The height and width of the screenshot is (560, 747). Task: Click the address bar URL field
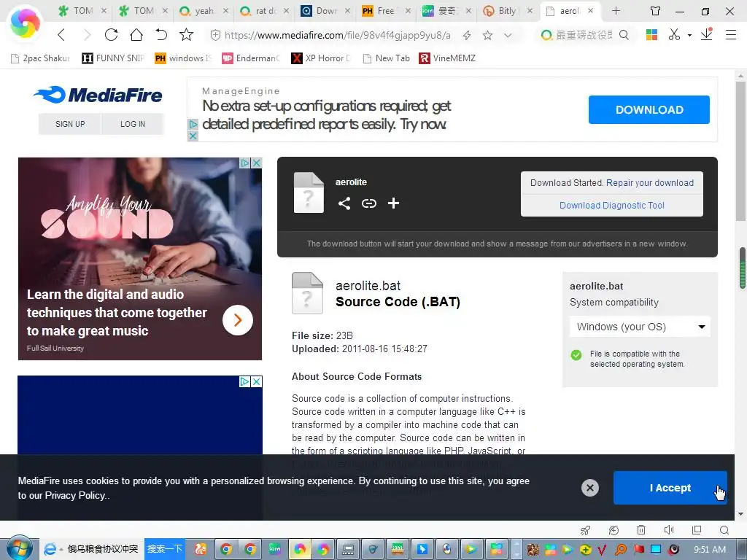click(337, 35)
